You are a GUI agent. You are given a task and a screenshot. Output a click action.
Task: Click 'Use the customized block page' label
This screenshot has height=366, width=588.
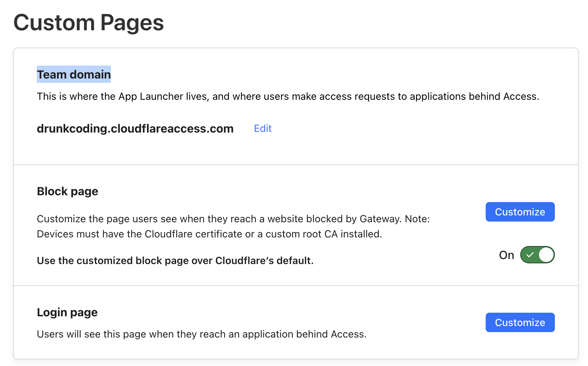(175, 260)
